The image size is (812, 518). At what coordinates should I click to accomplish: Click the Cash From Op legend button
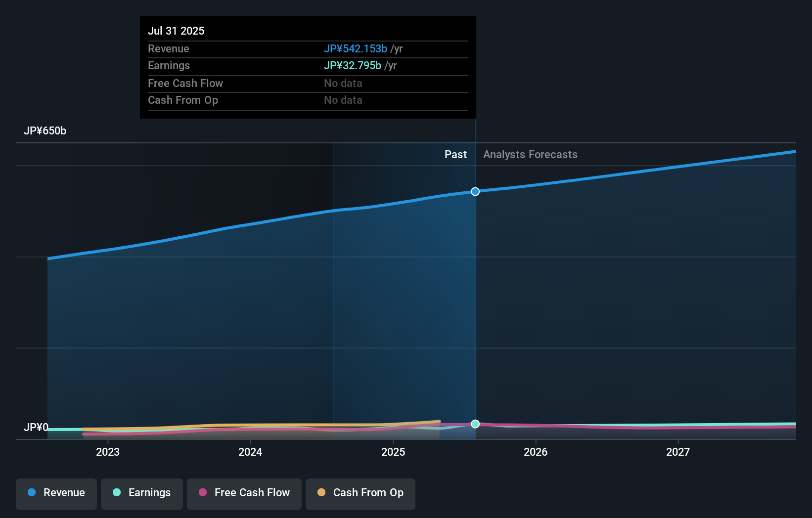pyautogui.click(x=360, y=493)
